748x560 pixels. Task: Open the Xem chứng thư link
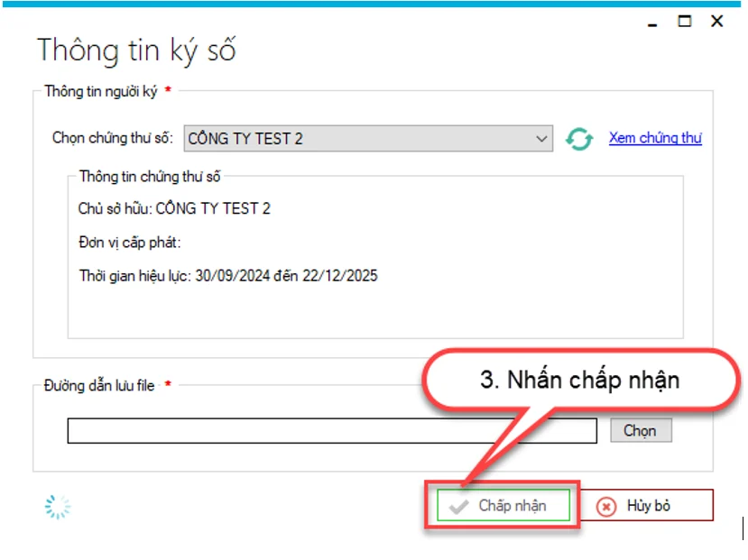tap(655, 138)
